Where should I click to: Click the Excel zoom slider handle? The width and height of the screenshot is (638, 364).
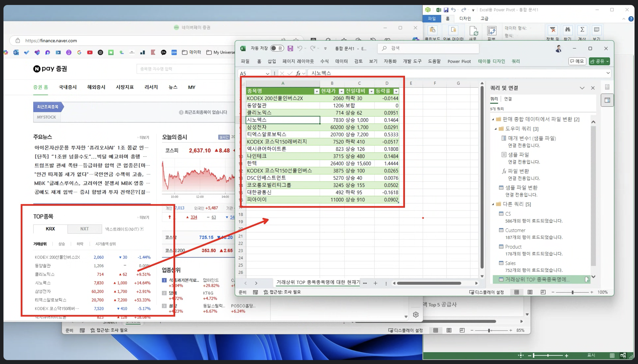pyautogui.click(x=572, y=292)
